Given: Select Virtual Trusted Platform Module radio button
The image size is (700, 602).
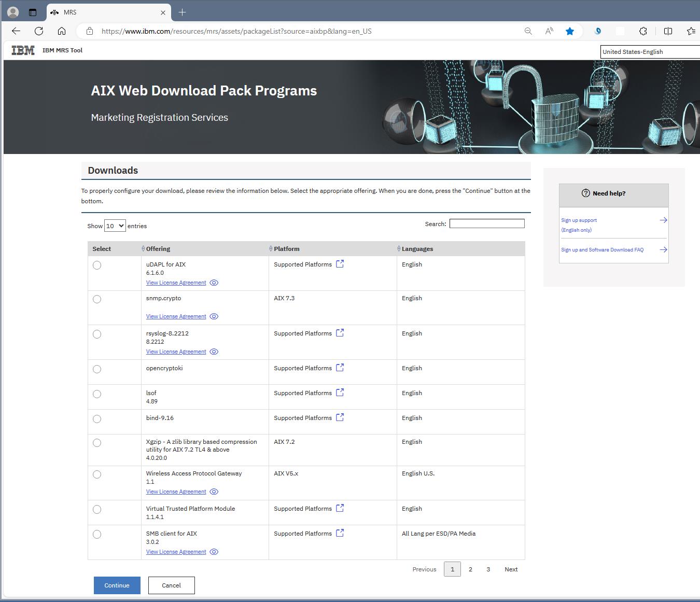Looking at the screenshot, I should click(x=97, y=510).
